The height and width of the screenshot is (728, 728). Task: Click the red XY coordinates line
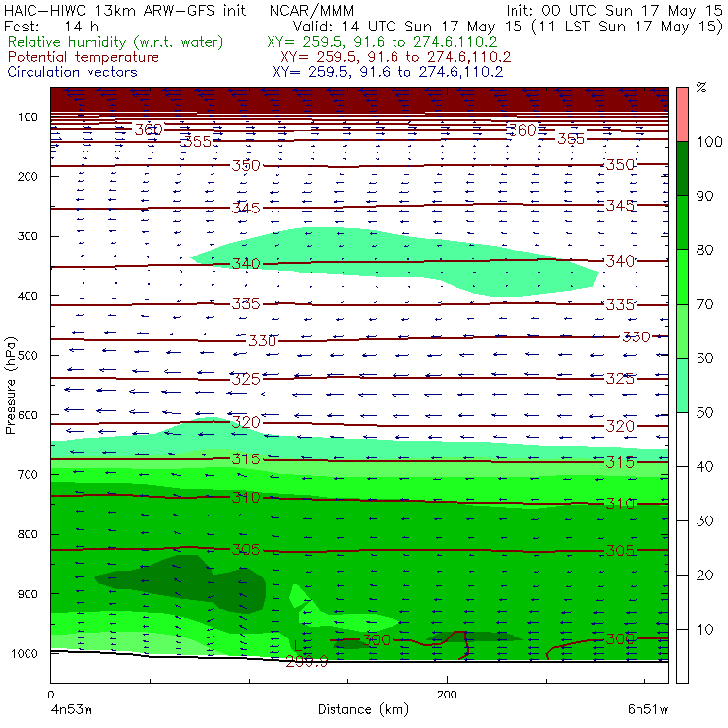tap(395, 57)
